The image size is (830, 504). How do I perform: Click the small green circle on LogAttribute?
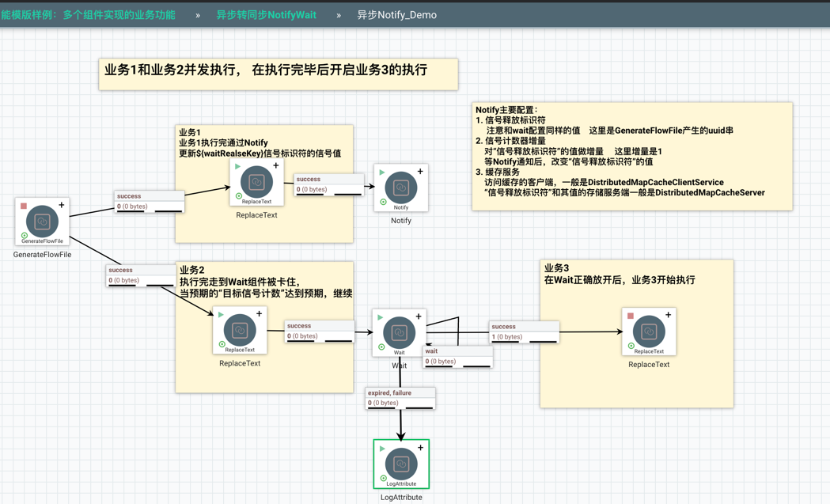(384, 478)
